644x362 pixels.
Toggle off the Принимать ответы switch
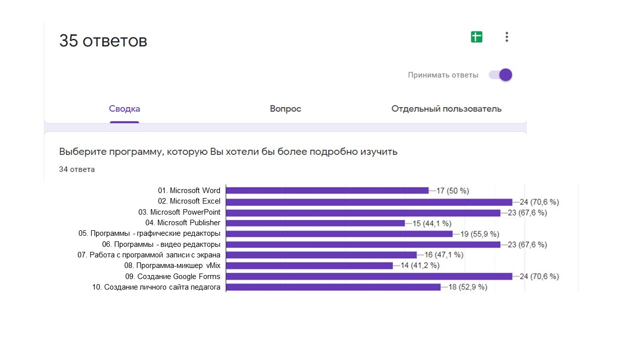[x=501, y=75]
